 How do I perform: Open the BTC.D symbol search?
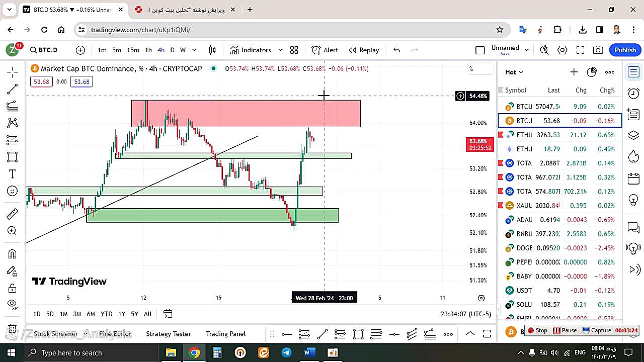coord(44,50)
